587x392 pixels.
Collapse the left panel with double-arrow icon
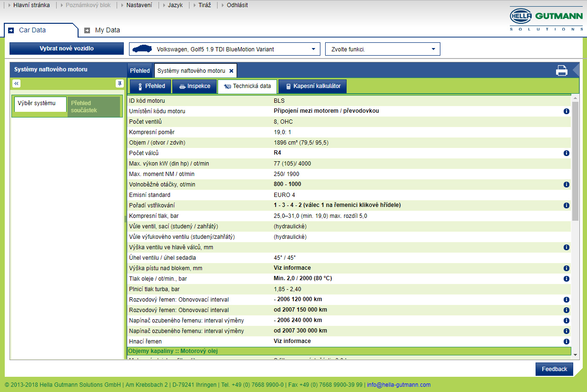tap(16, 83)
